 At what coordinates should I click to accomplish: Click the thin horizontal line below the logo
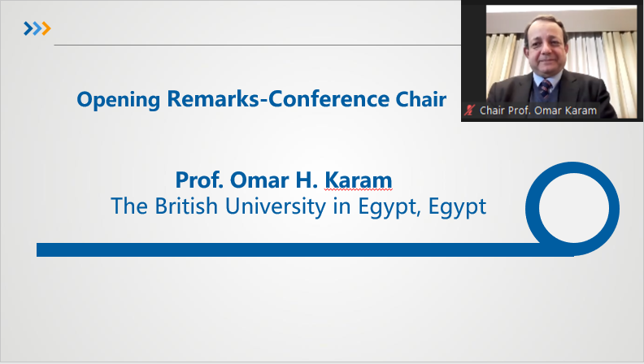coord(258,45)
